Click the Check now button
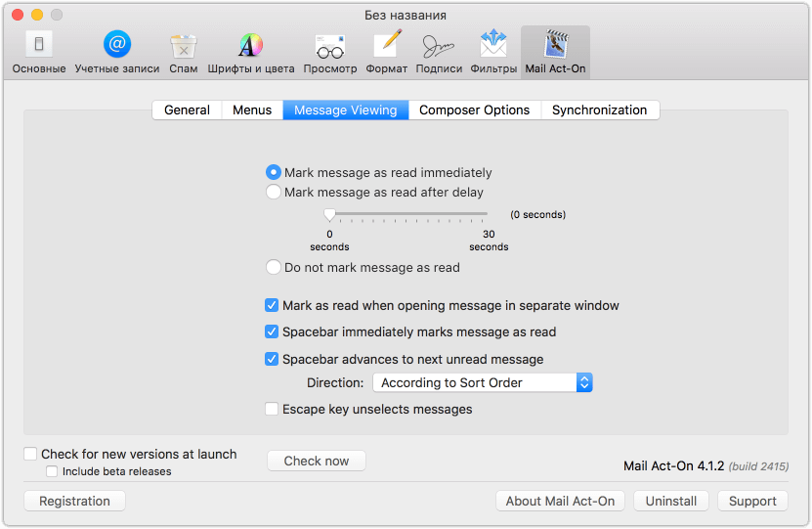This screenshot has width=812, height=529. click(x=317, y=461)
